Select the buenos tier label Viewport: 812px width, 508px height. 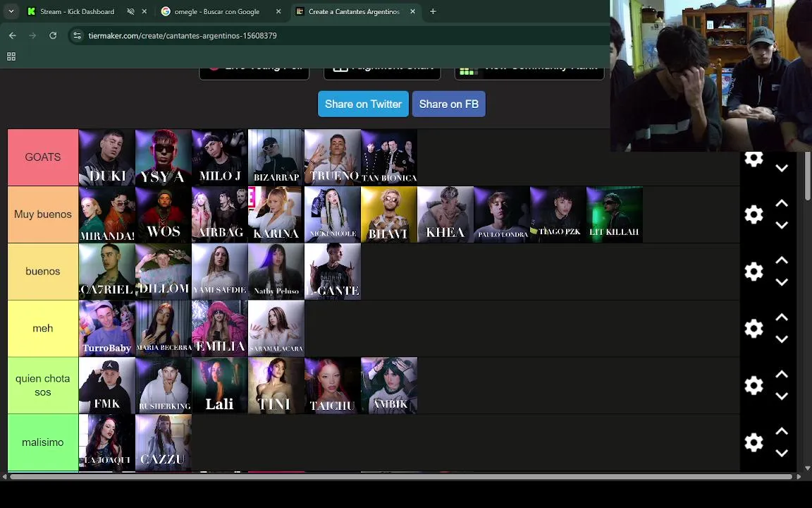(x=43, y=271)
